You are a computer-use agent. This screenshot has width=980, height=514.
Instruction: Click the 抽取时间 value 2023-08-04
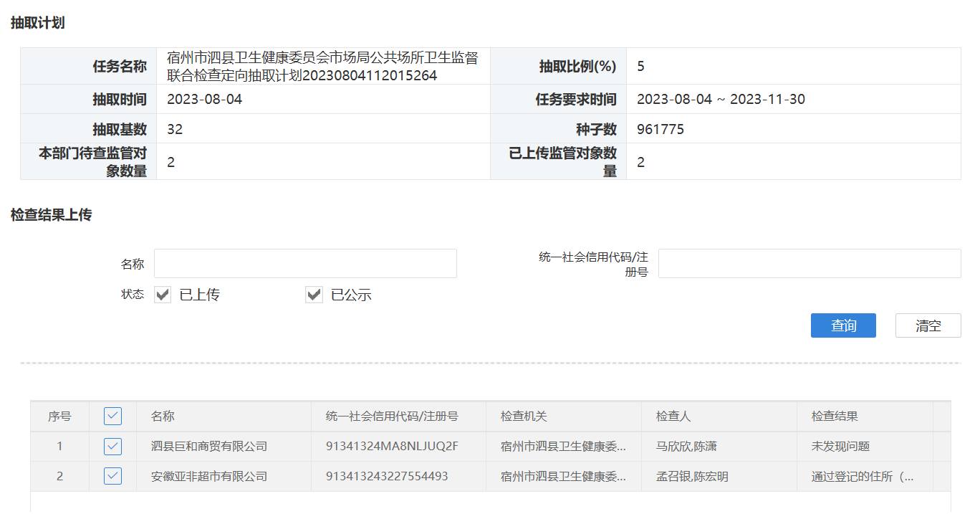[x=205, y=100]
